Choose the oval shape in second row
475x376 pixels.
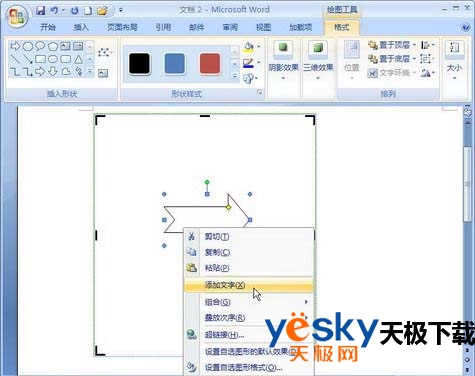[x=53, y=59]
